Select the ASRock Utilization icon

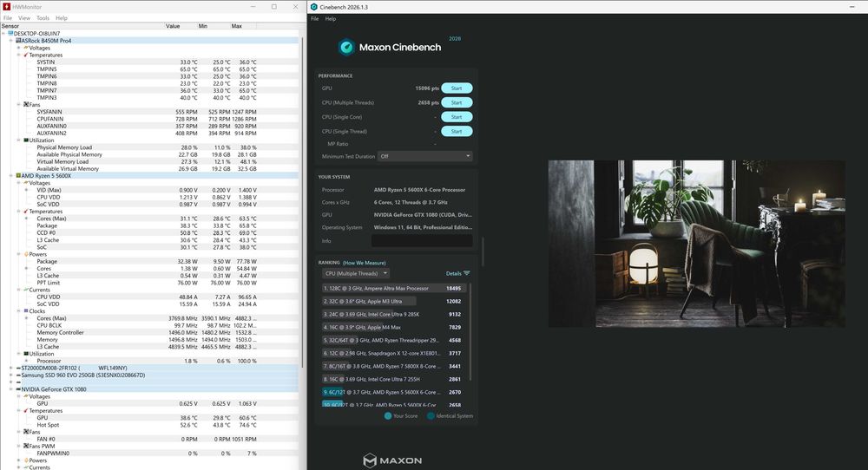pyautogui.click(x=26, y=140)
